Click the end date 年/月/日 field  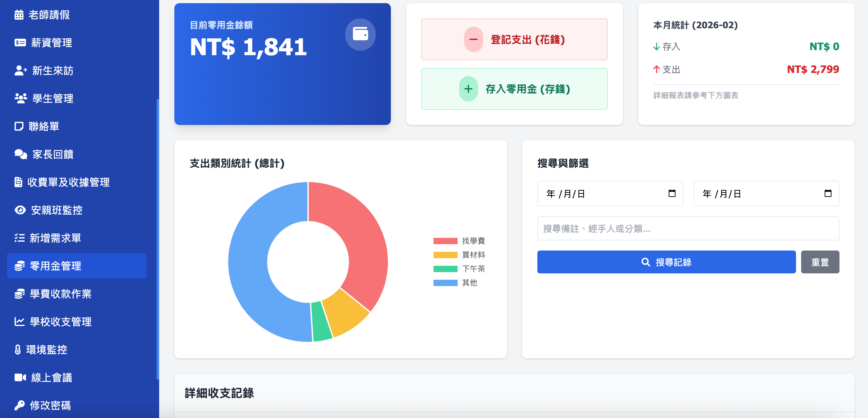[766, 193]
